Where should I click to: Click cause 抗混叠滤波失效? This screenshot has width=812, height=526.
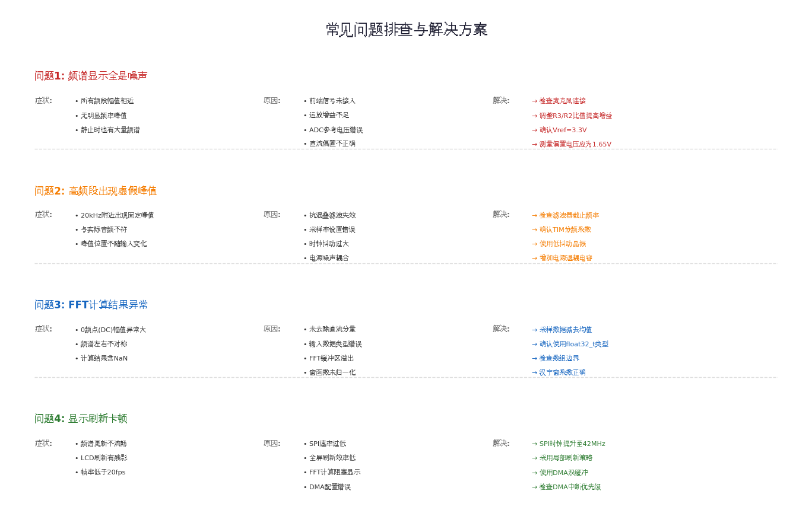click(x=332, y=215)
